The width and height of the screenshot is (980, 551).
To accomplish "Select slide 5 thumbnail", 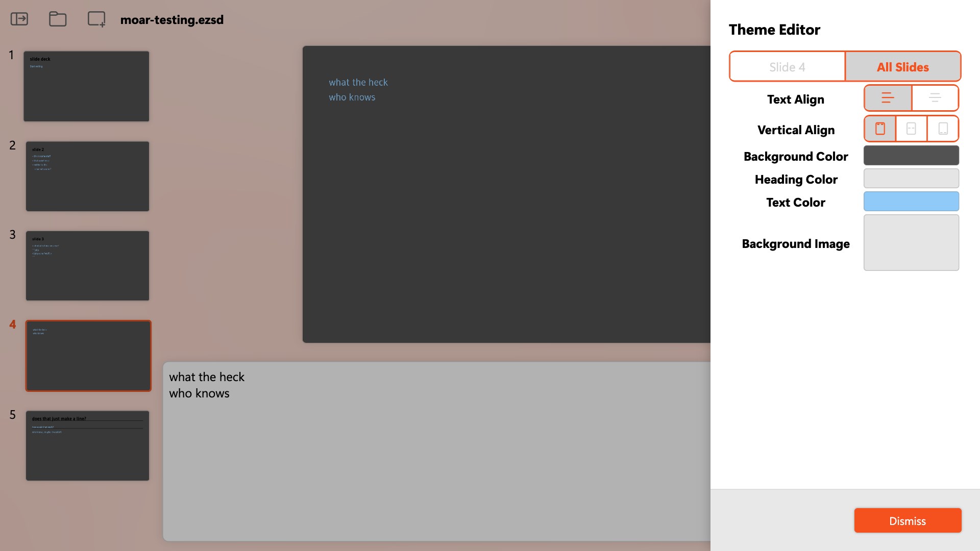I will pyautogui.click(x=87, y=445).
